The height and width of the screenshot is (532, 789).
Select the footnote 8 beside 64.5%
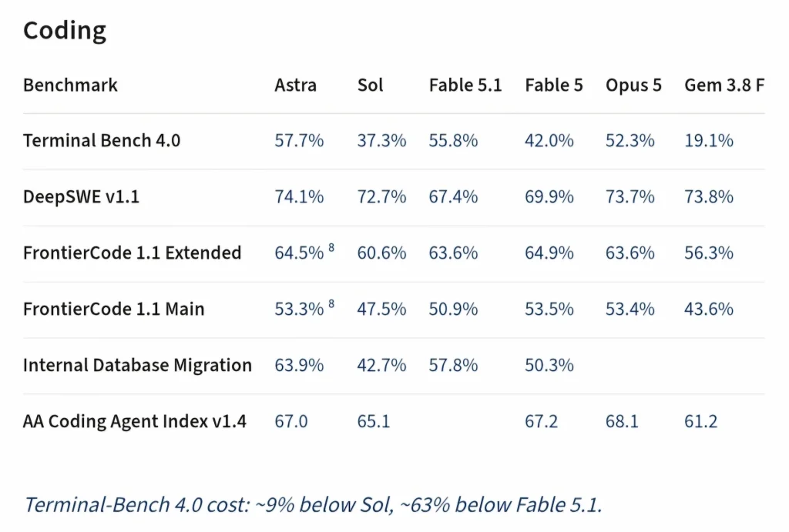pyautogui.click(x=331, y=247)
